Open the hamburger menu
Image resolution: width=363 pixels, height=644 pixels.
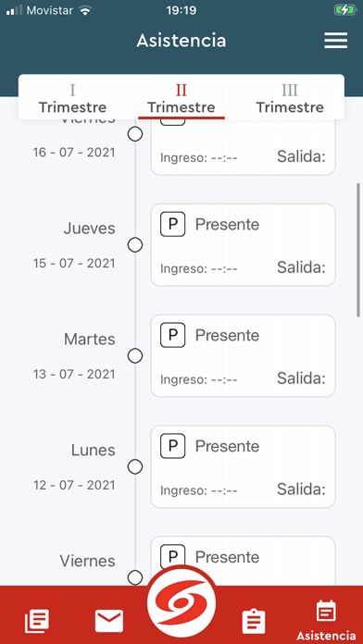coord(335,41)
